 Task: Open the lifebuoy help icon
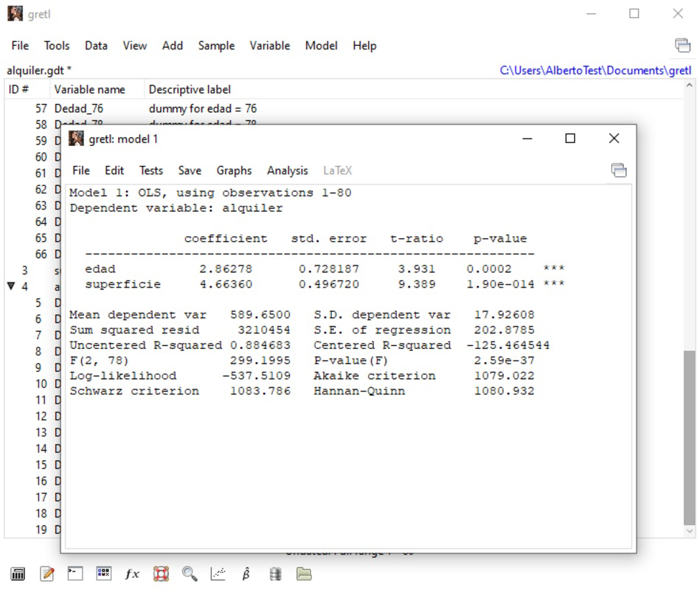tap(161, 574)
